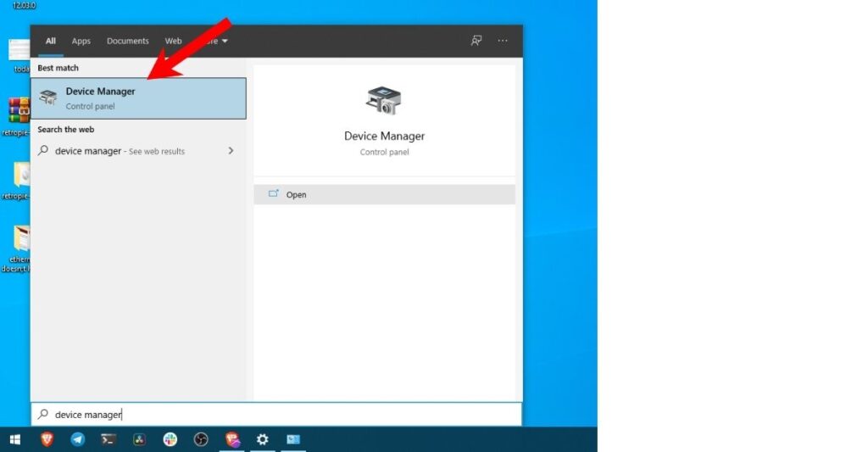Expand web results arrow for device manager
Image resolution: width=868 pixels, height=452 pixels.
[231, 151]
